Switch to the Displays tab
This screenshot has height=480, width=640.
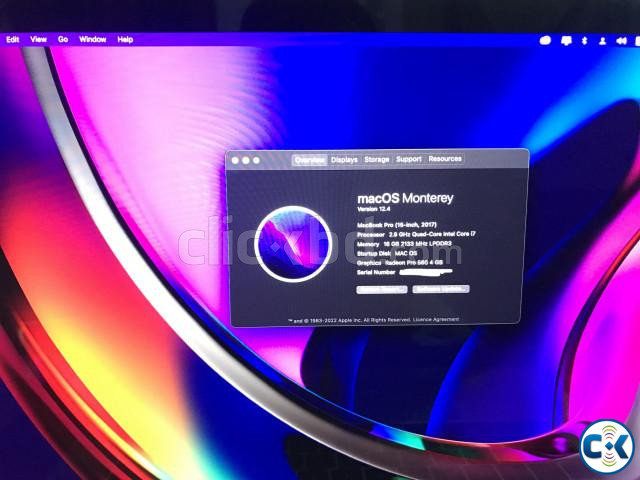pos(344,160)
